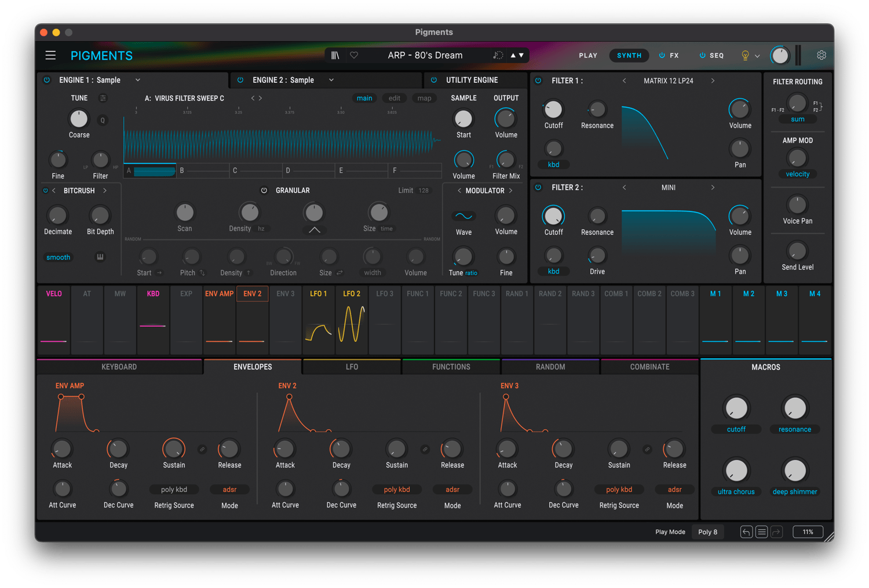The image size is (869, 588).
Task: Toggle Engine 1 power button
Action: [x=47, y=80]
